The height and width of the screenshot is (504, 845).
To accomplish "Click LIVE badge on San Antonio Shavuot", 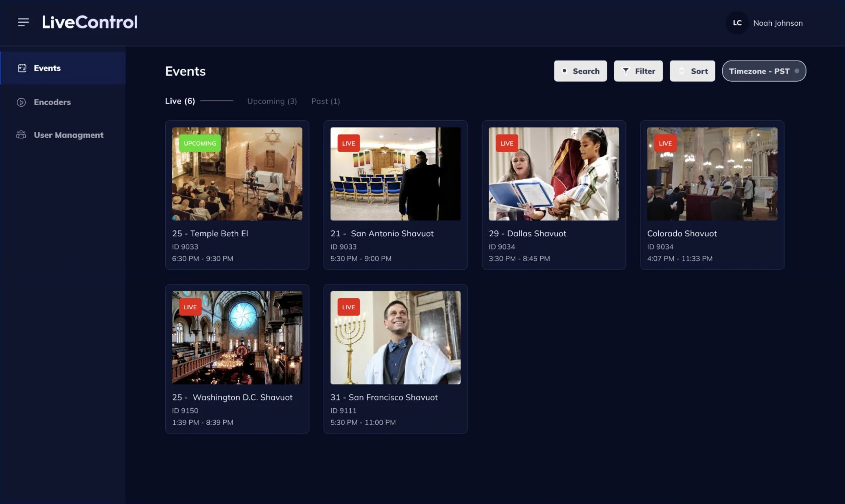I will click(x=348, y=143).
